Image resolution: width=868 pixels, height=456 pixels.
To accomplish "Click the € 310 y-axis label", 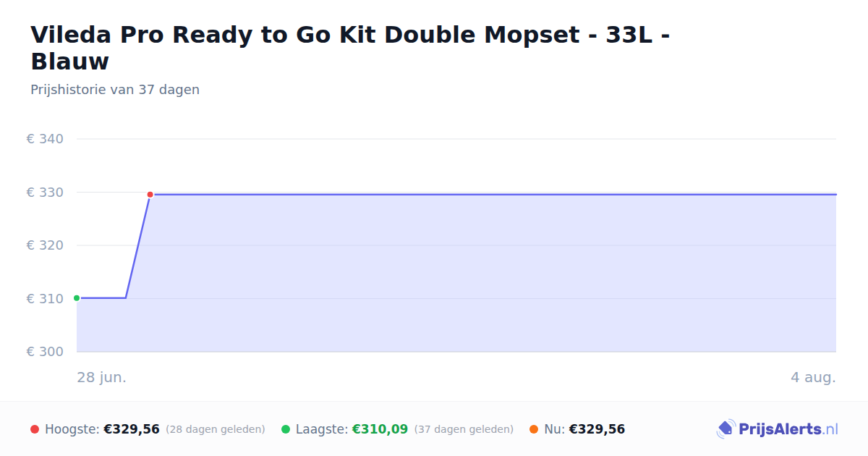I will point(45,299).
